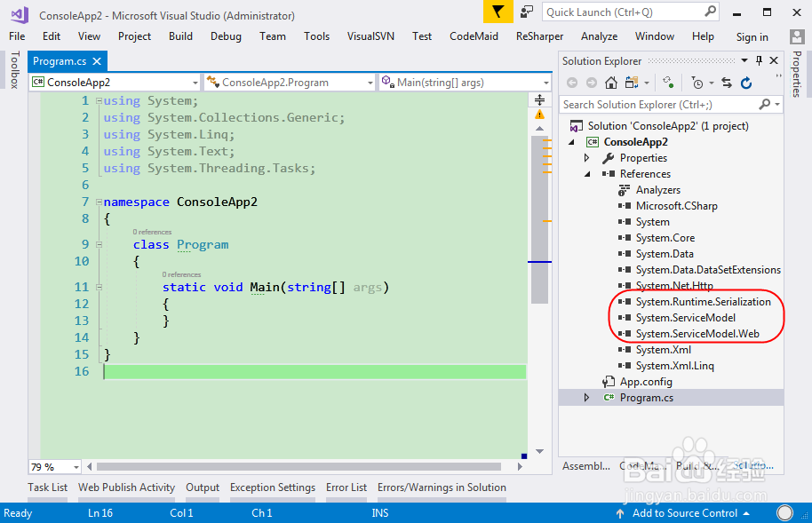Click the notifications flag icon

[498, 12]
